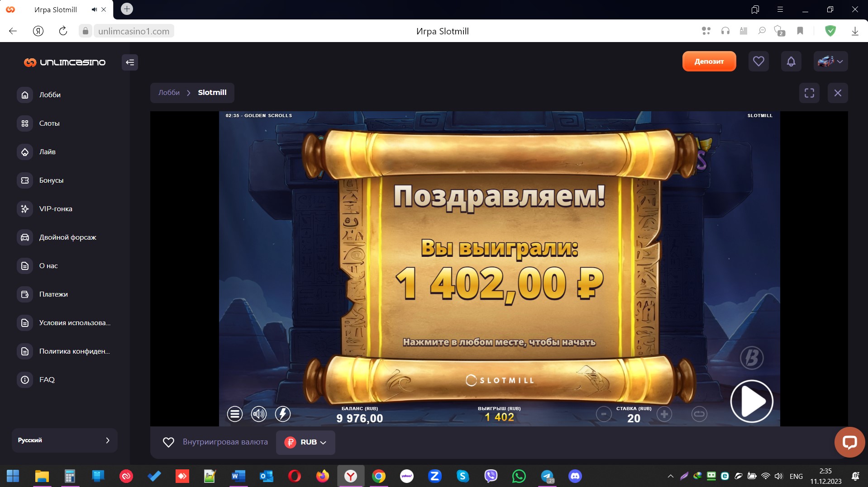The image size is (868, 487).
Task: Reload the page
Action: (63, 31)
